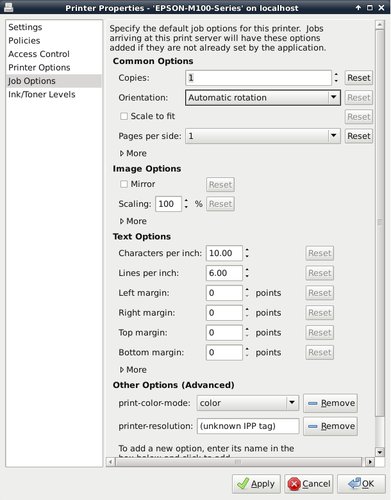The height and width of the screenshot is (500, 391).
Task: Click the printer-resolution field
Action: (248, 426)
